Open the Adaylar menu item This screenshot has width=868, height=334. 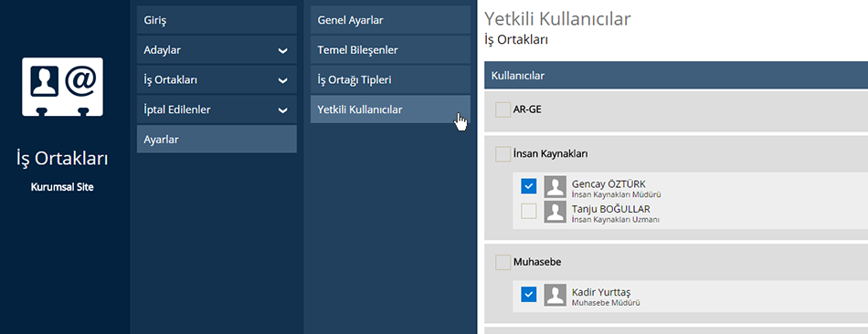point(217,50)
